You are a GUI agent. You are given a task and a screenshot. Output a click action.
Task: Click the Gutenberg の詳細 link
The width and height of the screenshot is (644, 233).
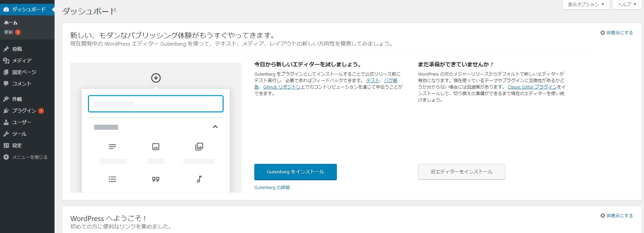272,188
